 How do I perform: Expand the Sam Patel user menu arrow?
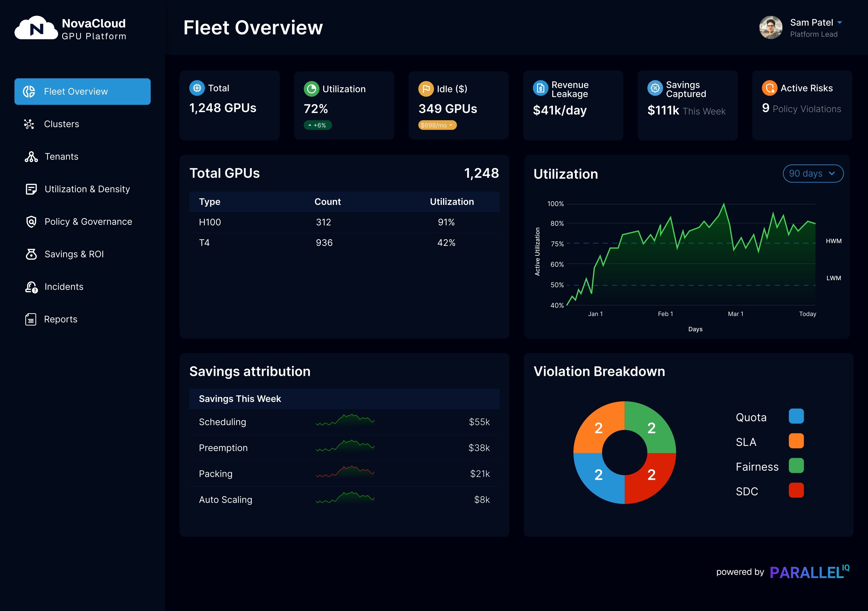point(840,23)
